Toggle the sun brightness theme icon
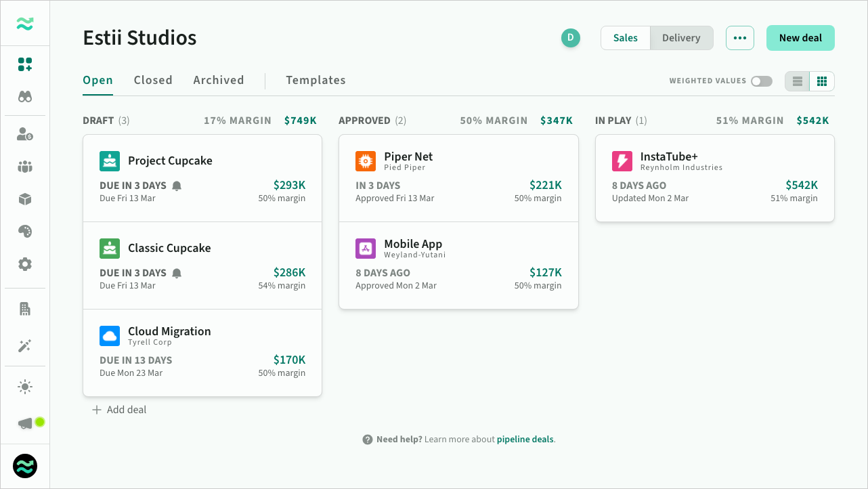868x489 pixels. (x=25, y=387)
